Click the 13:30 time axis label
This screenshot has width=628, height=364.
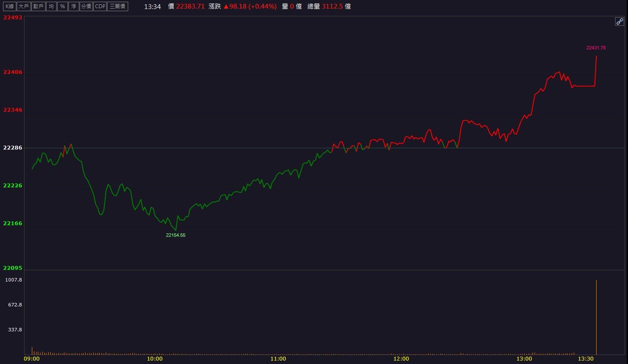pyautogui.click(x=586, y=359)
